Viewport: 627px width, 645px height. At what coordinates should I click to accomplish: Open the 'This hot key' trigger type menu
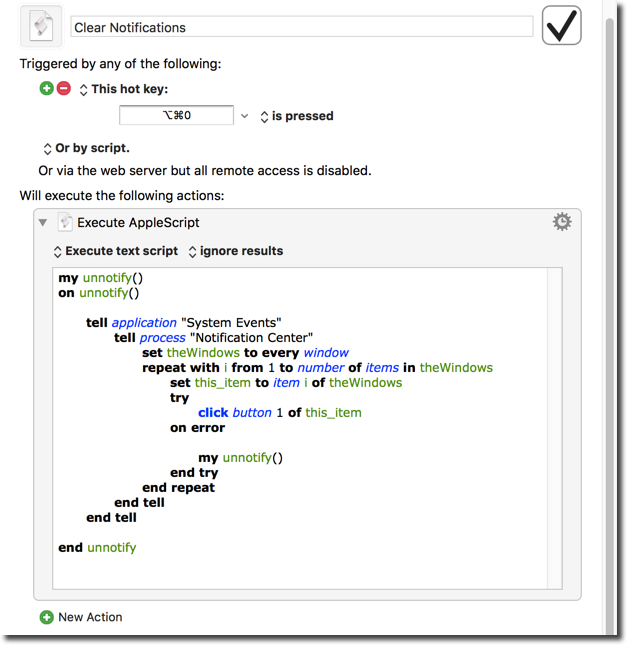click(x=124, y=89)
